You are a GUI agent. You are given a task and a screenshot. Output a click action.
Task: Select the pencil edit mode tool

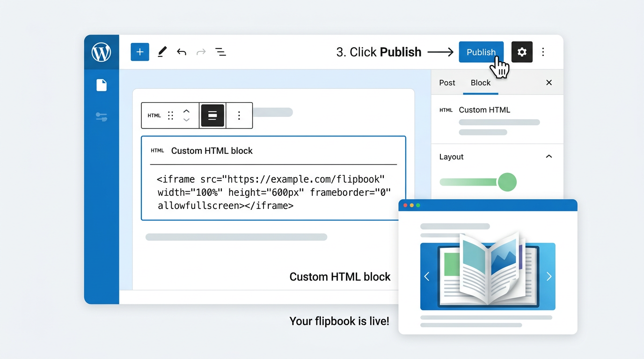(x=162, y=52)
